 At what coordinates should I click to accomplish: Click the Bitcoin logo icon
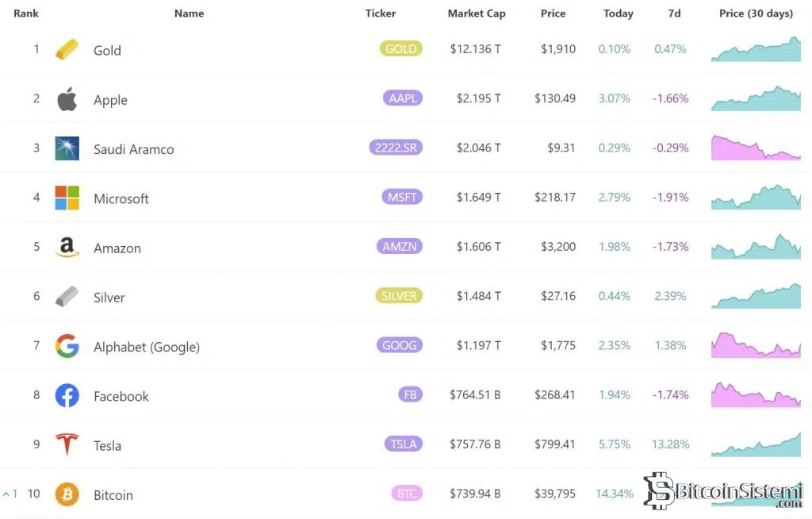[67, 494]
